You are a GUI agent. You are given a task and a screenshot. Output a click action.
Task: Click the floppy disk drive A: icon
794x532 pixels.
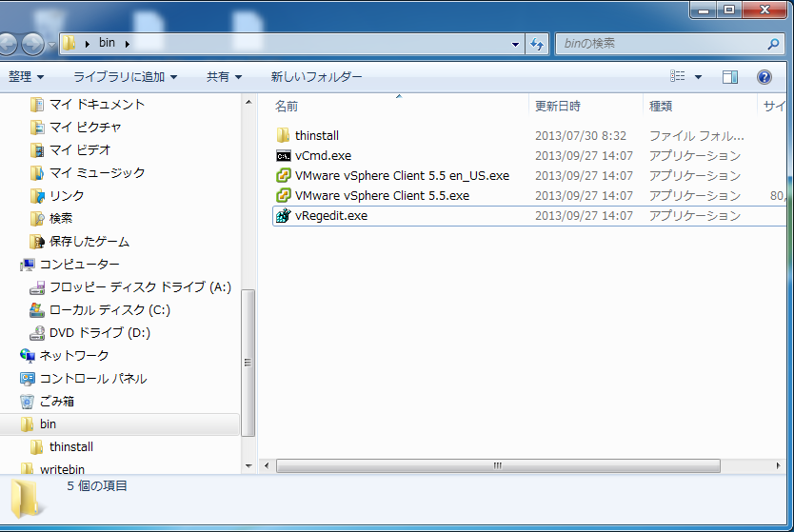pos(36,287)
